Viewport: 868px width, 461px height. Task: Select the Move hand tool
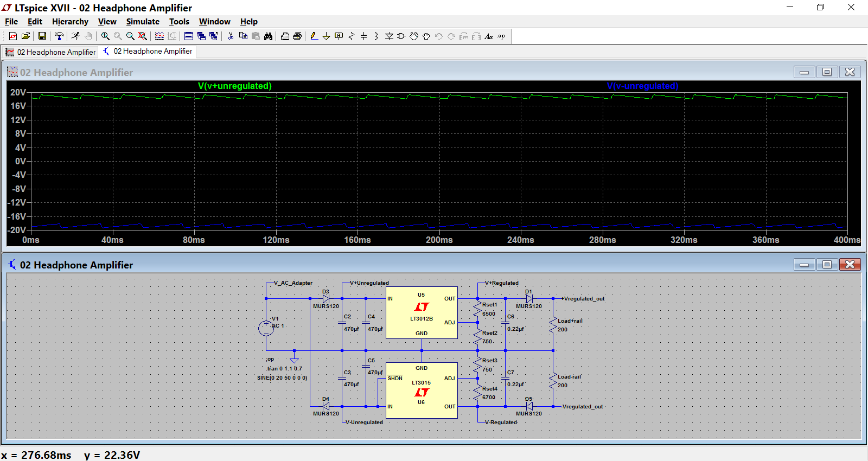[x=414, y=36]
